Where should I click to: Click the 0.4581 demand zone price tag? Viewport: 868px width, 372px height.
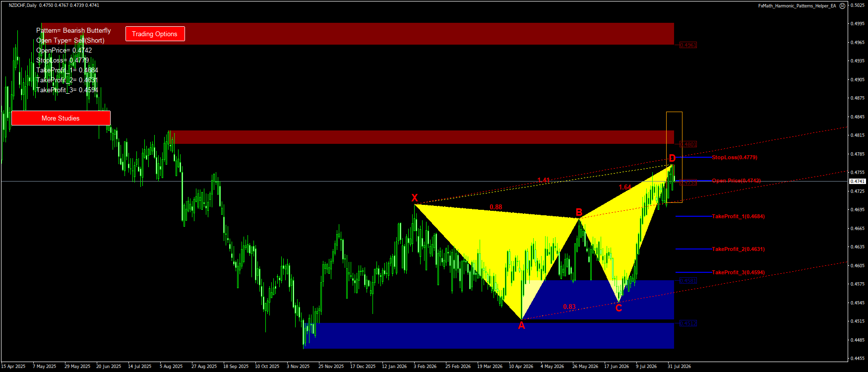[688, 281]
